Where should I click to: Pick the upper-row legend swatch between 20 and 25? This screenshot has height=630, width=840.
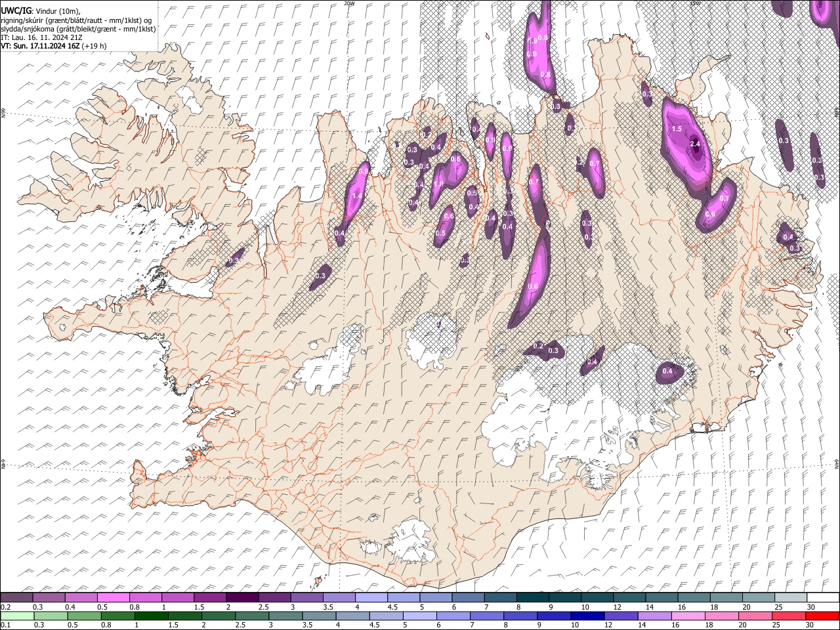(x=758, y=598)
